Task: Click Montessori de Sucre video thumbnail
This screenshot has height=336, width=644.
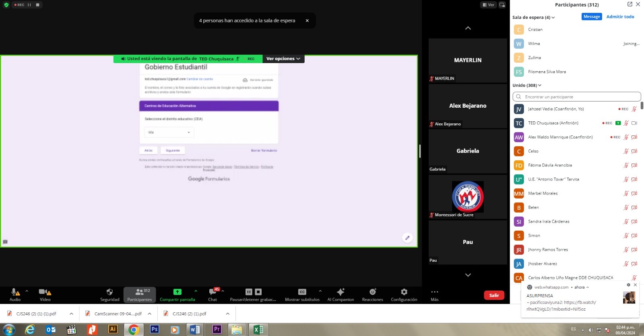Action: pyautogui.click(x=468, y=197)
